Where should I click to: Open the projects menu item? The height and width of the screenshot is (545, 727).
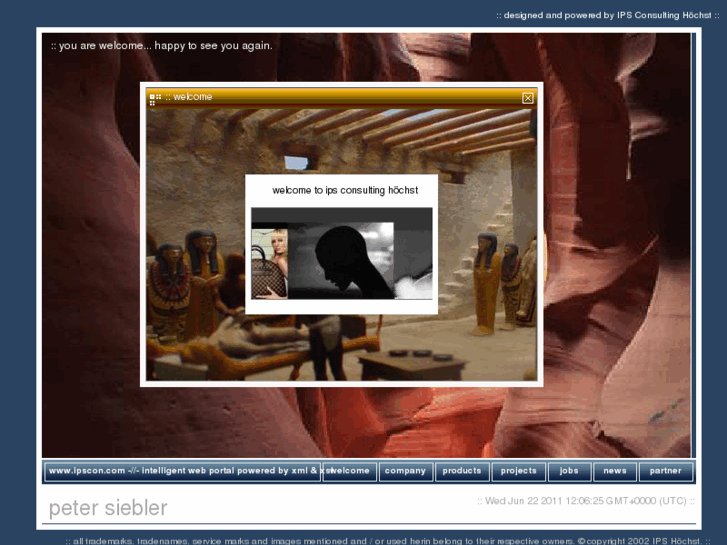click(518, 471)
